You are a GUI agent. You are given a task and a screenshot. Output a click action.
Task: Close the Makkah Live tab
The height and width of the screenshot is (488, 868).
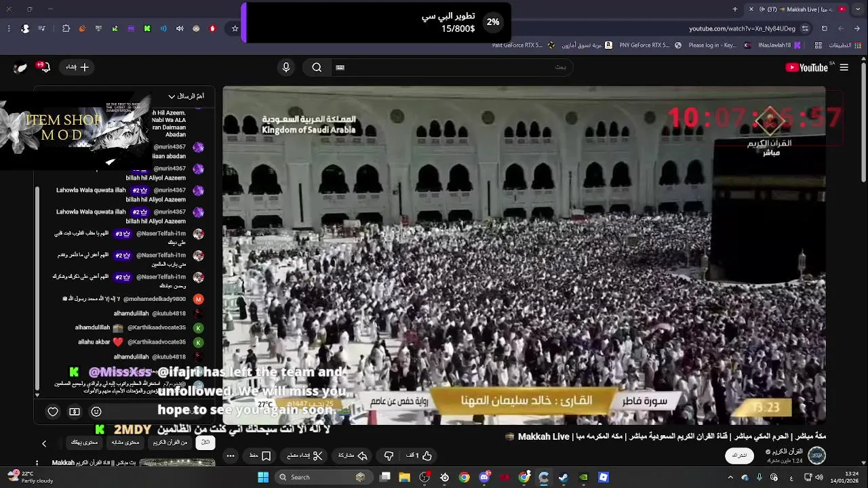tap(751, 9)
